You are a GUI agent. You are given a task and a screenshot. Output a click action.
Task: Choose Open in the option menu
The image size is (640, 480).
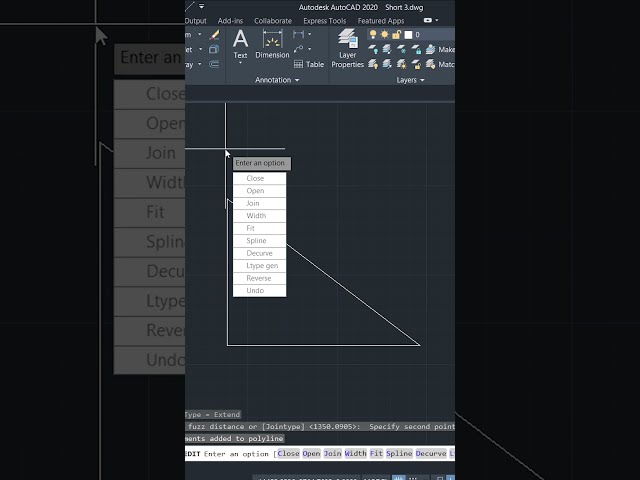click(260, 191)
